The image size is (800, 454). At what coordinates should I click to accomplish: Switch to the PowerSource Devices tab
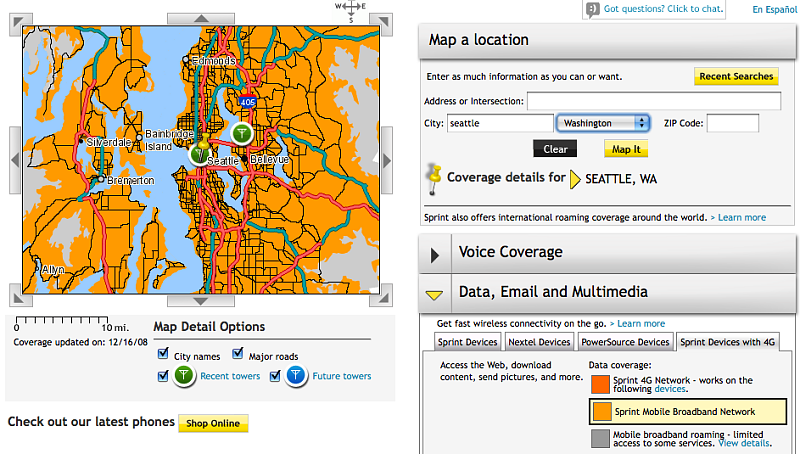(x=625, y=342)
